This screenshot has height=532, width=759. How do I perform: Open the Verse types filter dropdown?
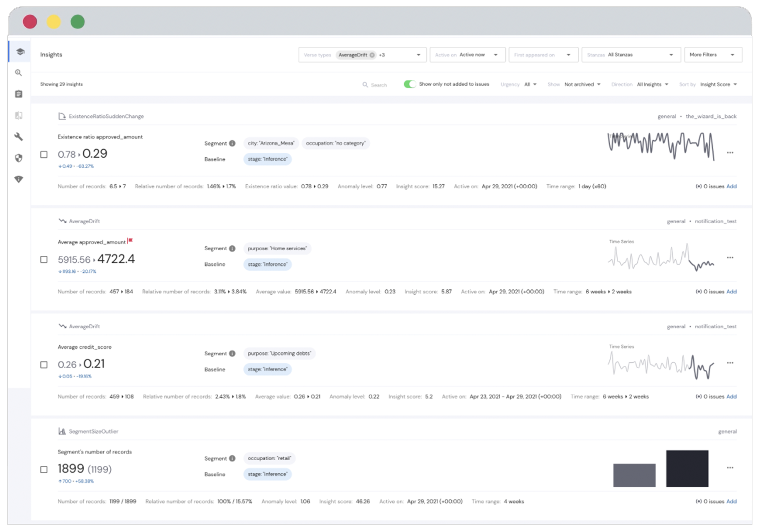[419, 55]
